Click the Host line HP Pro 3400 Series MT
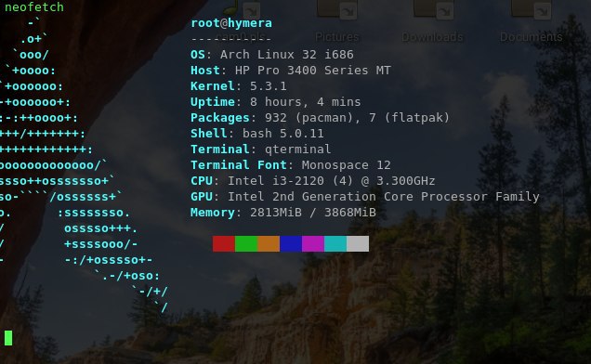591x364 pixels. click(x=291, y=71)
